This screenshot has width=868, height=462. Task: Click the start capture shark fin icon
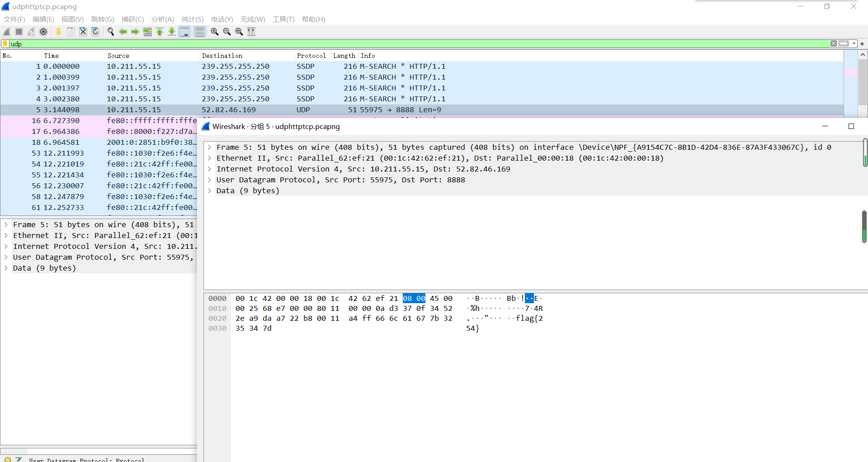(7, 32)
